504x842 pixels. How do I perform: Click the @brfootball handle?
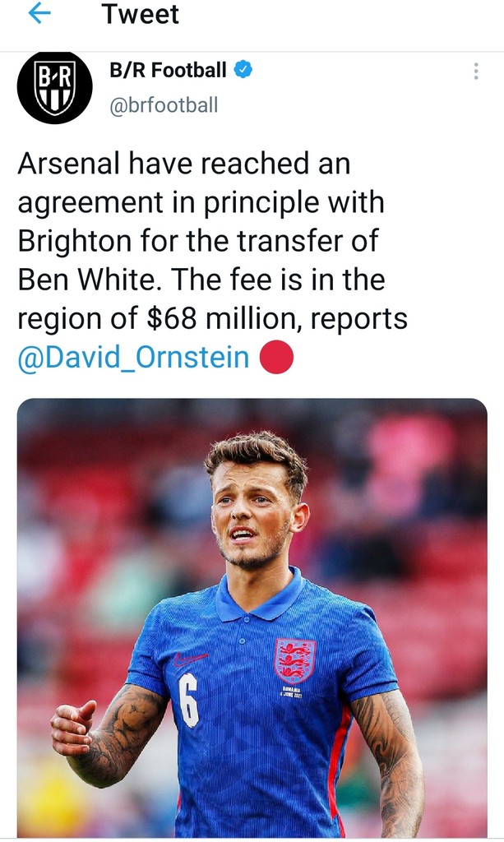[x=164, y=105]
